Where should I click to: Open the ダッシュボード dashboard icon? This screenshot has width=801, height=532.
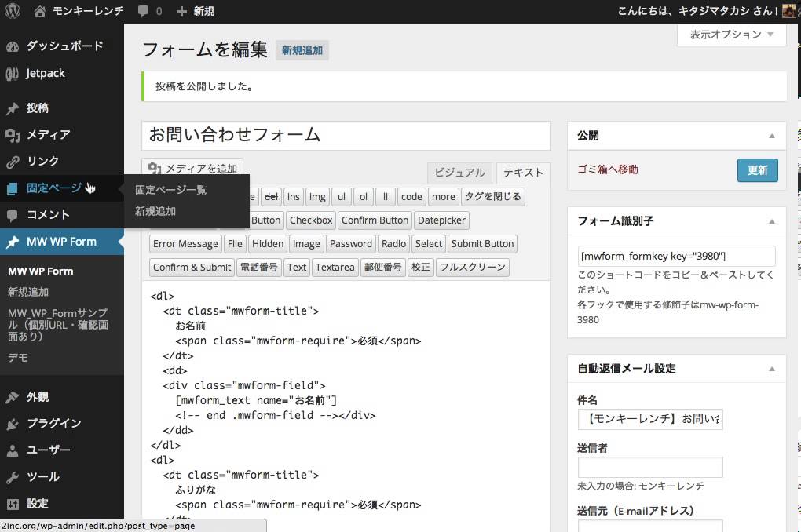click(x=13, y=46)
